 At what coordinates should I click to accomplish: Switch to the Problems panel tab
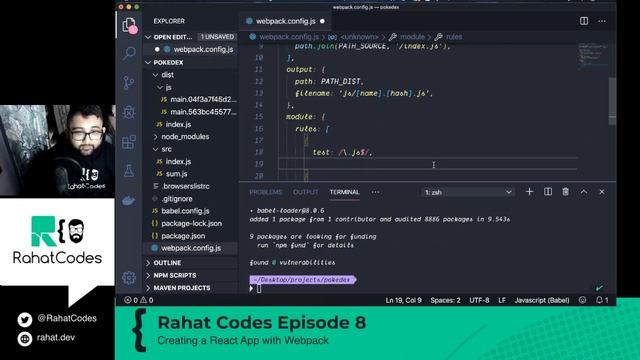tap(266, 192)
